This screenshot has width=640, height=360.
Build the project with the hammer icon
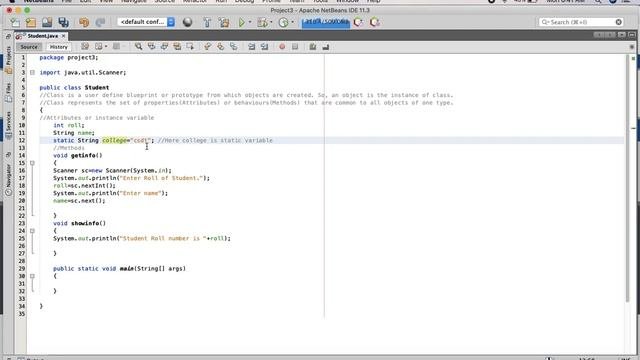pyautogui.click(x=207, y=22)
